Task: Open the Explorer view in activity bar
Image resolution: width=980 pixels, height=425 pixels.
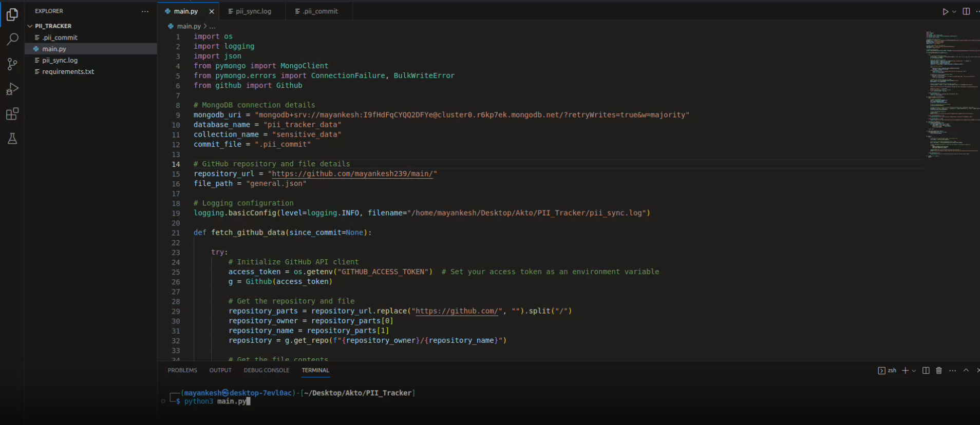Action: 12,15
